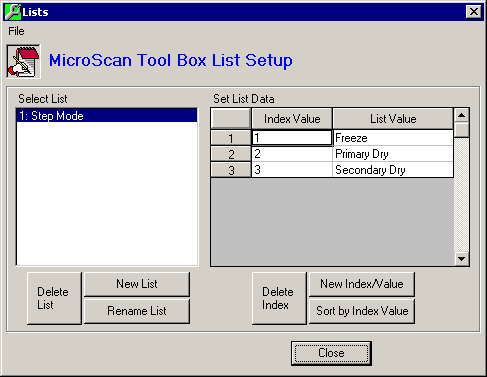Click the New Index/Value button
This screenshot has height=377, width=487.
(362, 284)
